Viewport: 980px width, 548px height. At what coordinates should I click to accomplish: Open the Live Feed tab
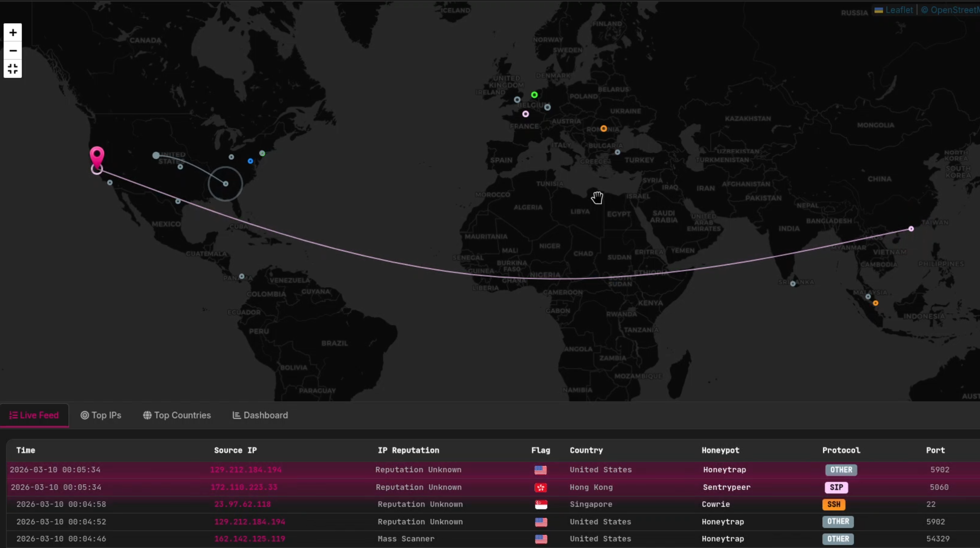click(34, 415)
